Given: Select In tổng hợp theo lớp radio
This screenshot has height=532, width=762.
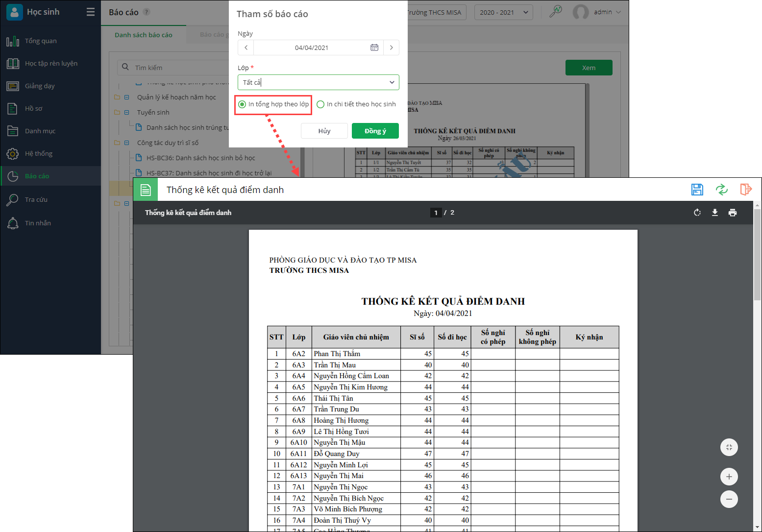Looking at the screenshot, I should (242, 104).
